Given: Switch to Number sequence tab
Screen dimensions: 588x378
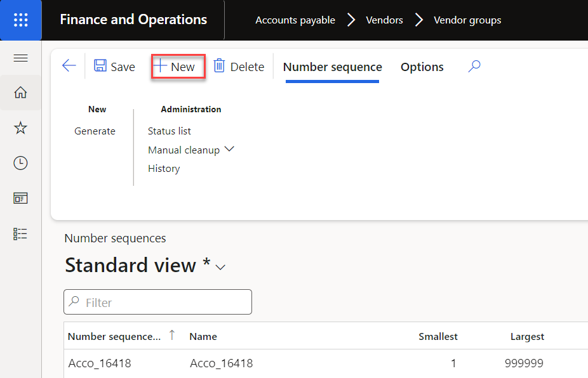Looking at the screenshot, I should 332,67.
